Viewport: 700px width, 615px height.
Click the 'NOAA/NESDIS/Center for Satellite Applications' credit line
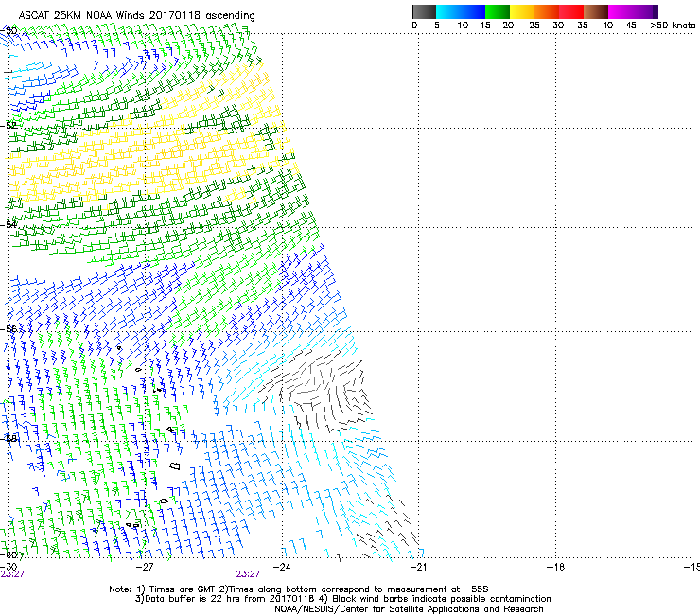[x=409, y=609]
